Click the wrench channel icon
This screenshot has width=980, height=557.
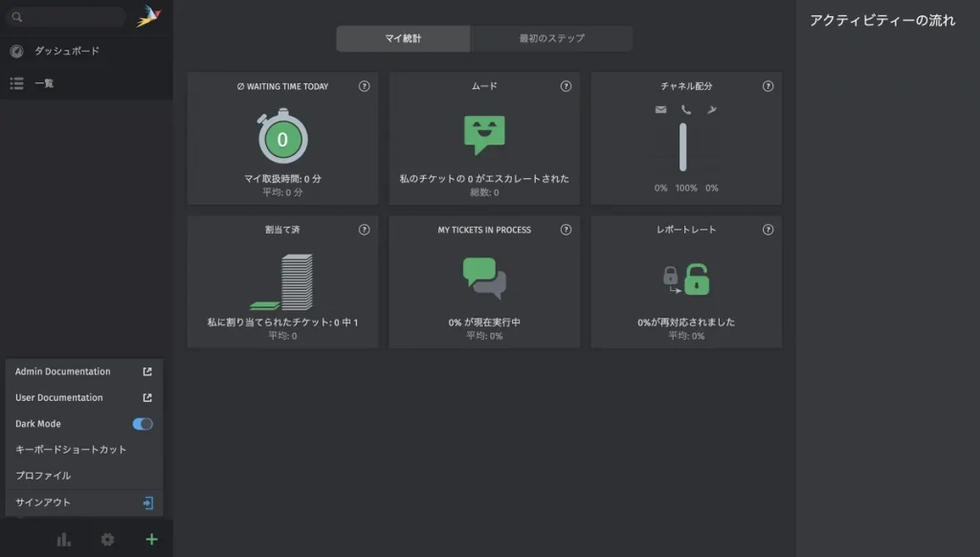(x=712, y=109)
